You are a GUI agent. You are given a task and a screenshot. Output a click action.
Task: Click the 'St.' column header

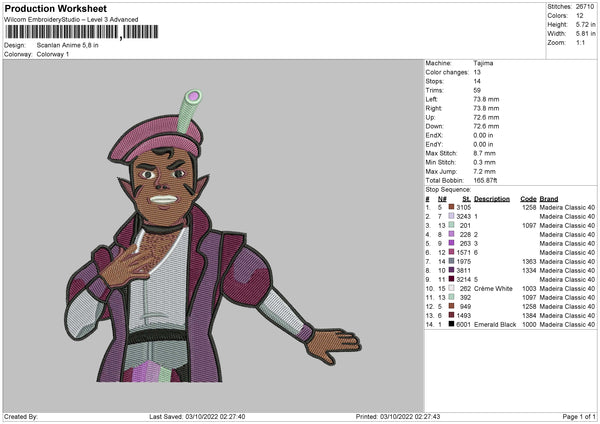(466, 199)
